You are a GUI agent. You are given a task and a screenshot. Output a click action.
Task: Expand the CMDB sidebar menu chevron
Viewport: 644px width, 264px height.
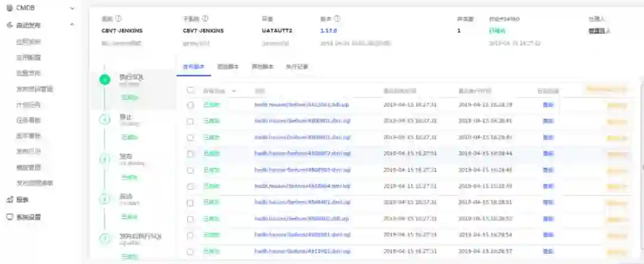click(x=72, y=8)
